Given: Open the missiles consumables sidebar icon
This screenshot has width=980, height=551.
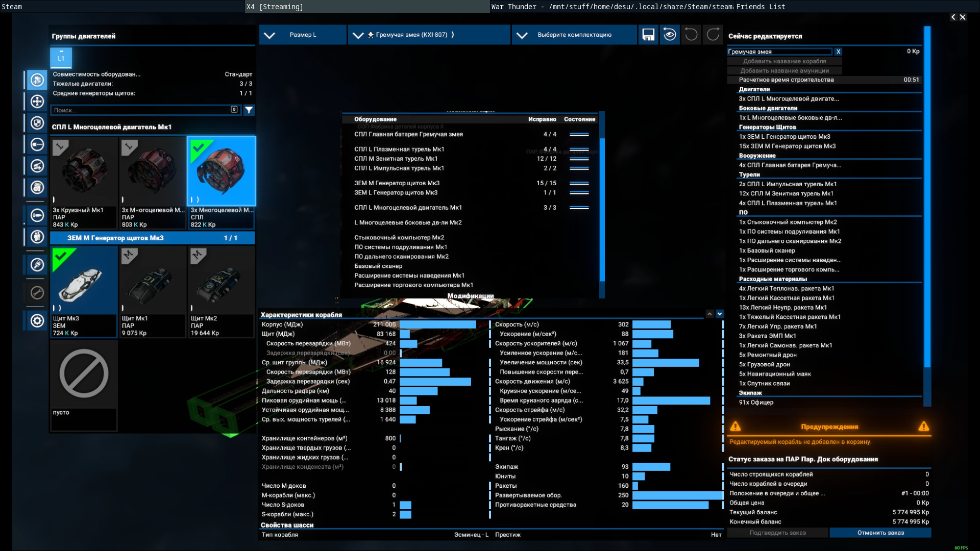Looking at the screenshot, I should [x=37, y=215].
